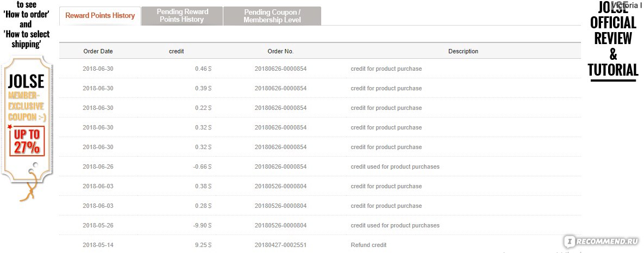The image size is (644, 253).
Task: Click the Description column header
Action: tap(463, 52)
